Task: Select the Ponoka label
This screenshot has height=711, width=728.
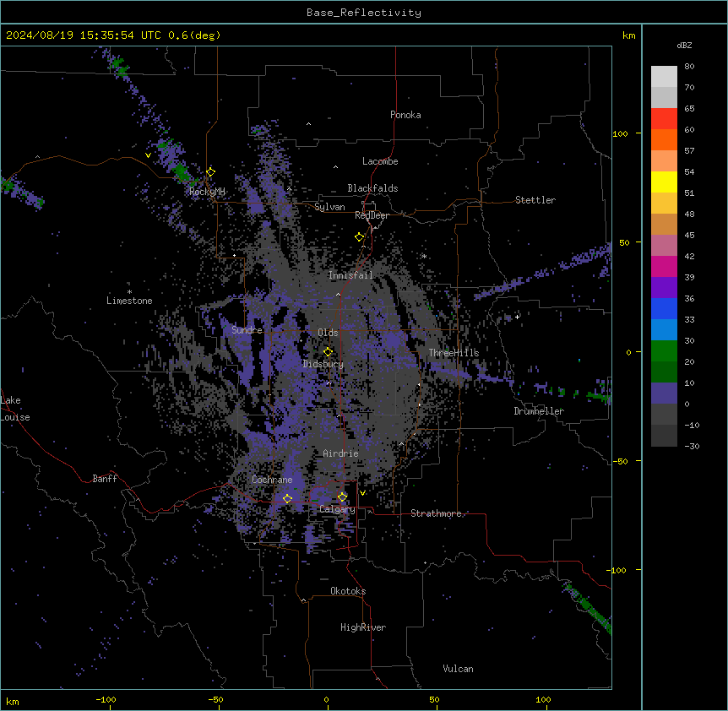Action: coord(405,115)
